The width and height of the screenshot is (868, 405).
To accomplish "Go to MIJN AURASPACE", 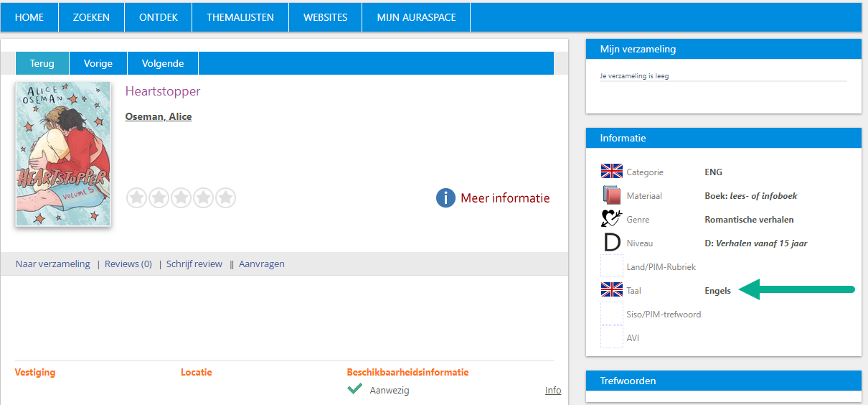I will pyautogui.click(x=416, y=17).
